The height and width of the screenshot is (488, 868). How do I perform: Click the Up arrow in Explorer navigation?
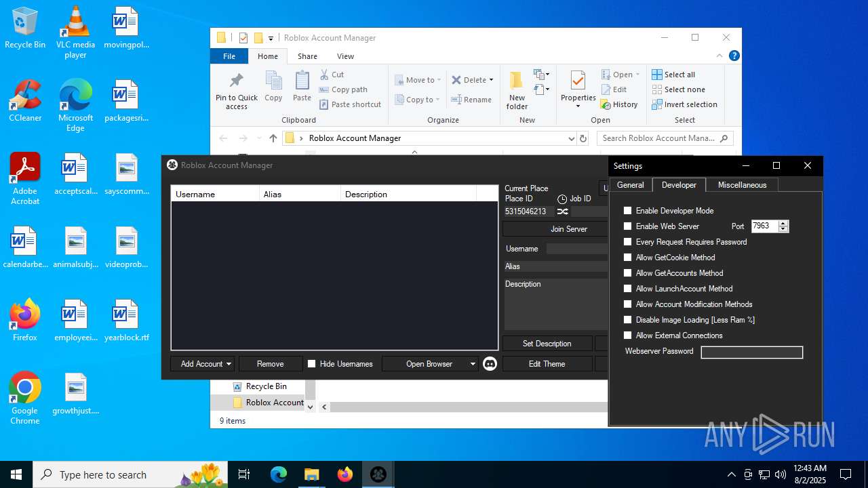tap(273, 138)
